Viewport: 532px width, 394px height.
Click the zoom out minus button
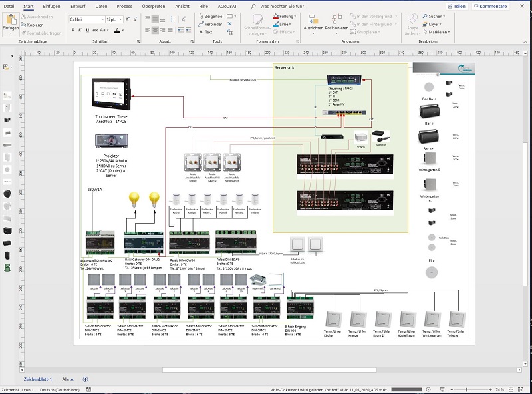[452, 389]
